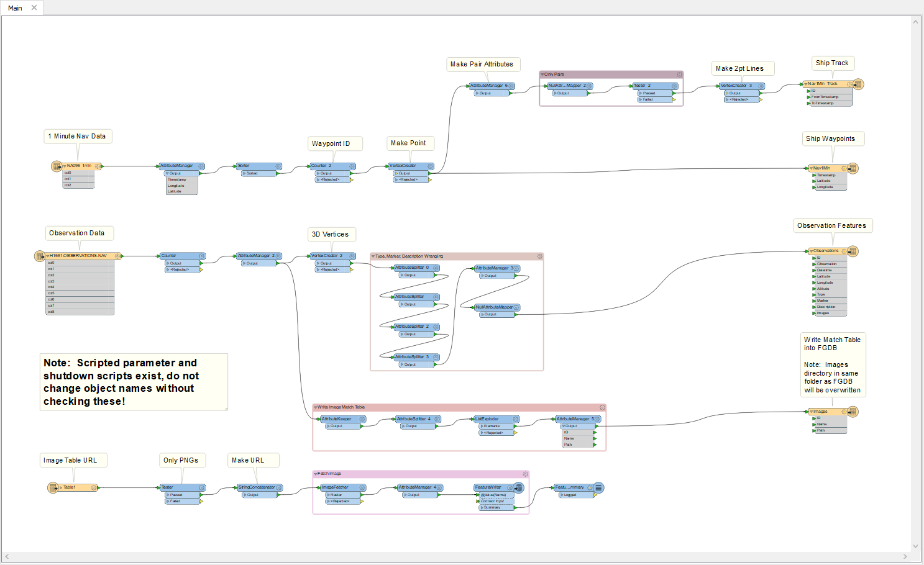Collapse Type, Marker, Description Wrangling bookmark
This screenshot has height=565, width=924.
[373, 256]
